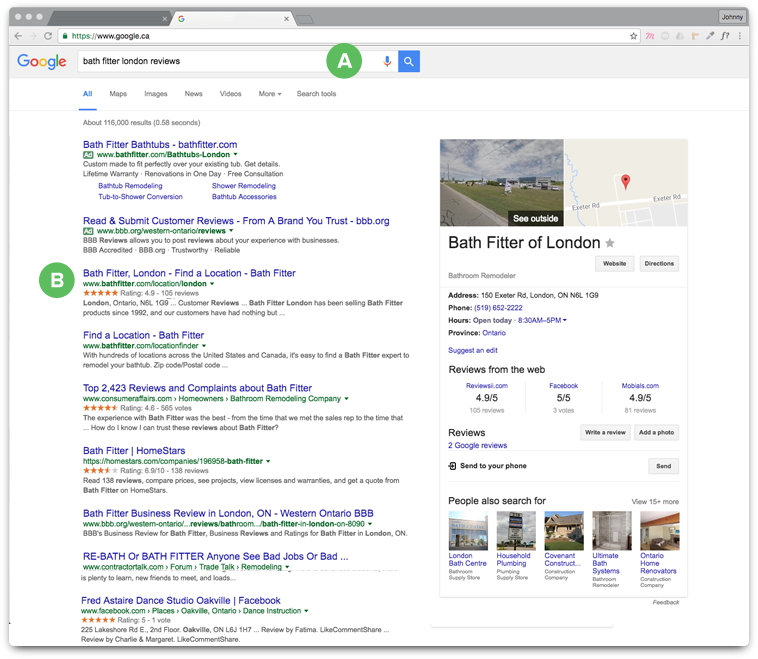The image size is (758, 659).
Task: Click the Feedback link below panel
Action: 666,602
